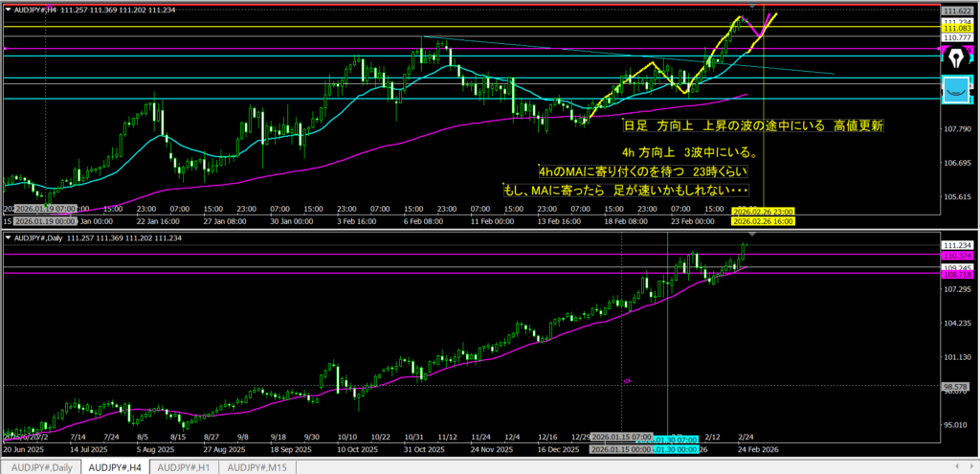Click the small magenta marker in the Daily chart
The height and width of the screenshot is (474, 980).
click(x=627, y=381)
